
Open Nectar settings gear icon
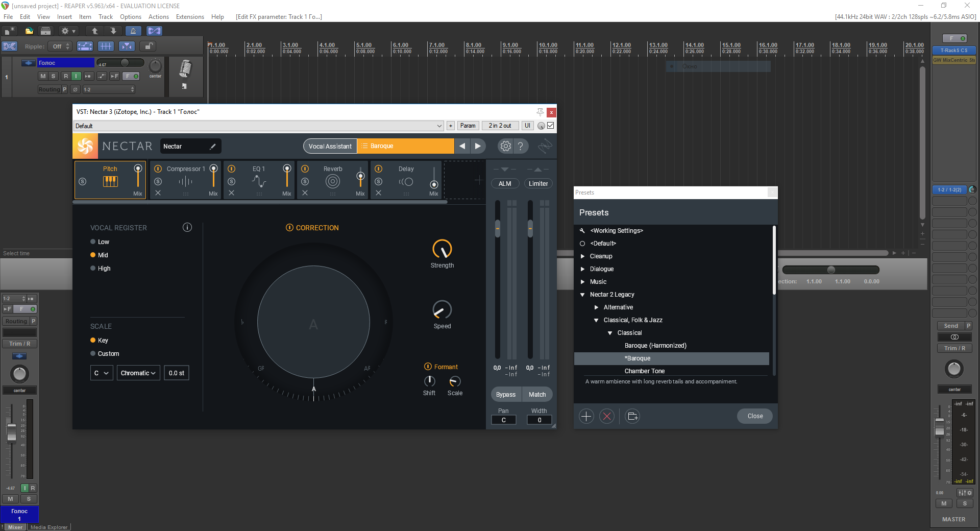pos(505,146)
